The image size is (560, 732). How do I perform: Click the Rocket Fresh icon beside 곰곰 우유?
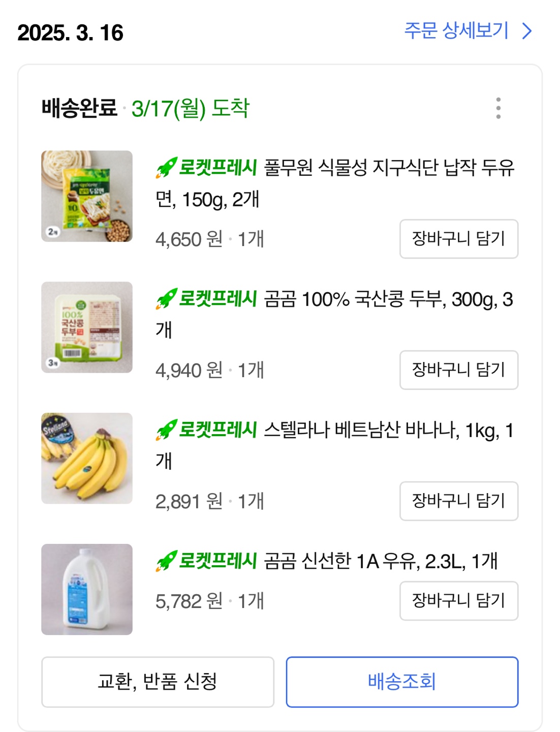point(166,561)
